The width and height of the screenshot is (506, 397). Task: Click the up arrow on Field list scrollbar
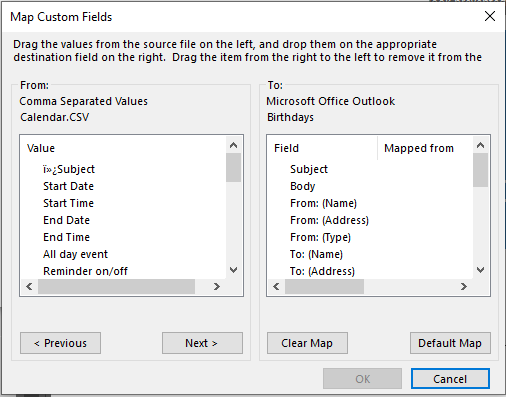(x=480, y=145)
